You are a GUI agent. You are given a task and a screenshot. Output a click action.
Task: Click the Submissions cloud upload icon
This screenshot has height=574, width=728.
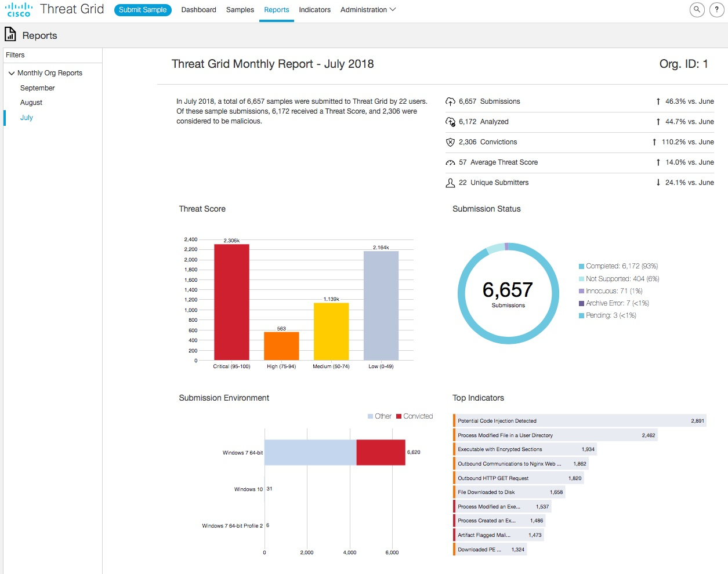(450, 101)
